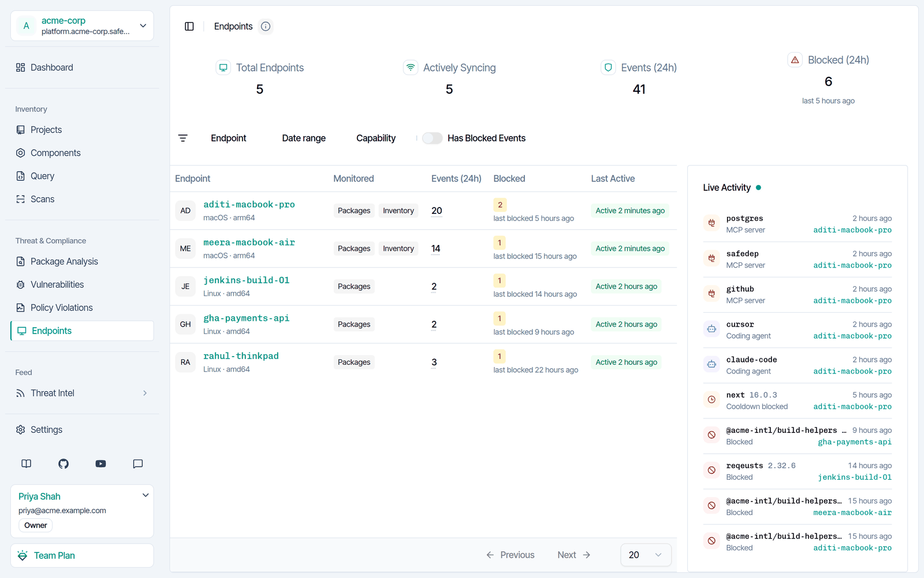
Task: Expand the Threat Intel chevron
Action: pyautogui.click(x=145, y=393)
